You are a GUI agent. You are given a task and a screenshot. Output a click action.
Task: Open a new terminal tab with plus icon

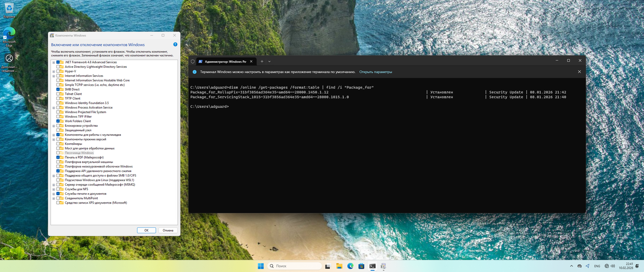click(x=262, y=62)
